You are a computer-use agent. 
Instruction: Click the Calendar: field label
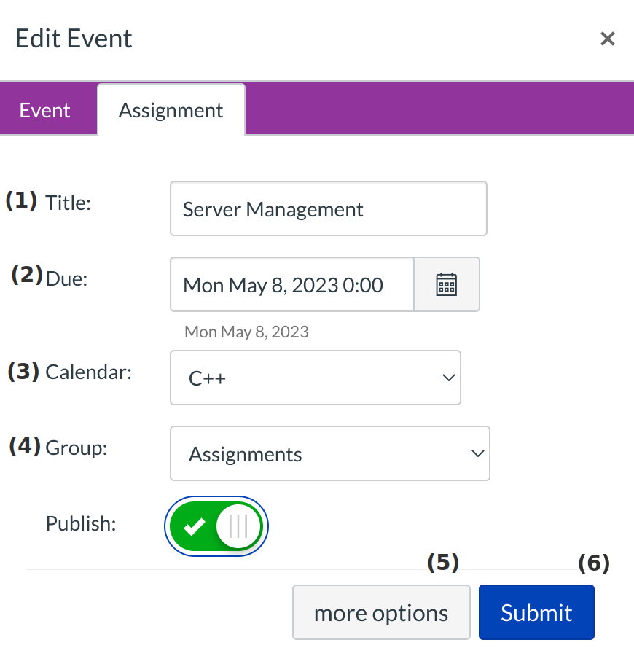(88, 372)
